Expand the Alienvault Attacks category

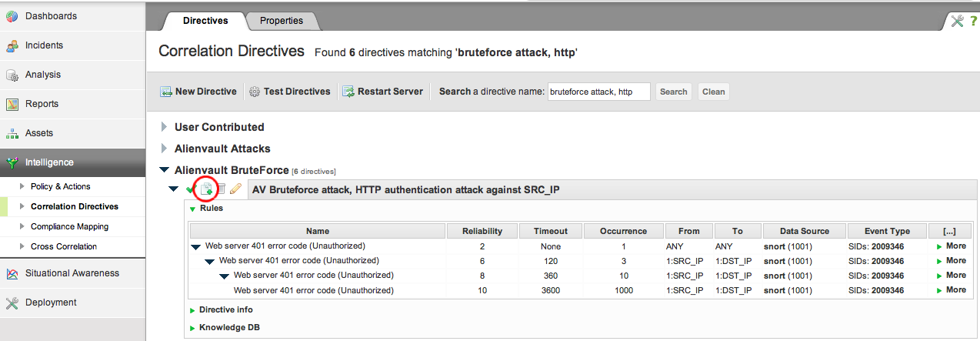[x=164, y=149]
